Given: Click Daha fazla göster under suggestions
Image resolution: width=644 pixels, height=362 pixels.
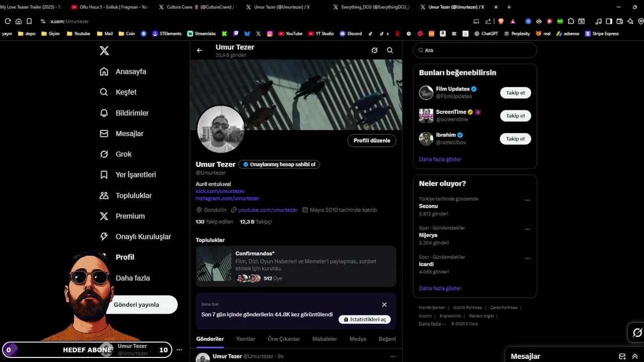Looking at the screenshot, I should (440, 159).
